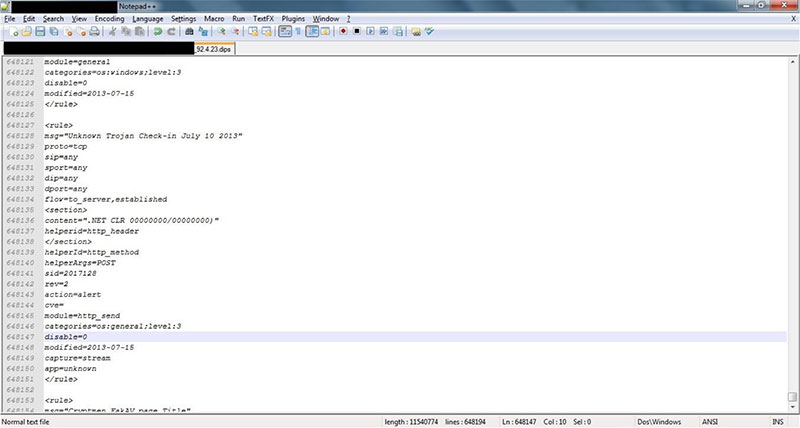Click the 'proto=tcp' line
This screenshot has width=800, height=428.
tap(66, 146)
